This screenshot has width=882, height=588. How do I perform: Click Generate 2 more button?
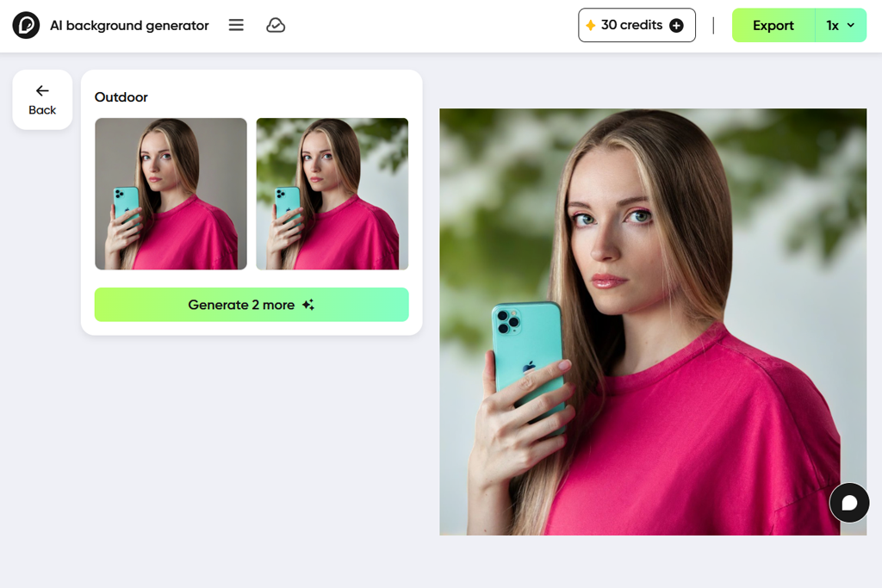(x=252, y=305)
